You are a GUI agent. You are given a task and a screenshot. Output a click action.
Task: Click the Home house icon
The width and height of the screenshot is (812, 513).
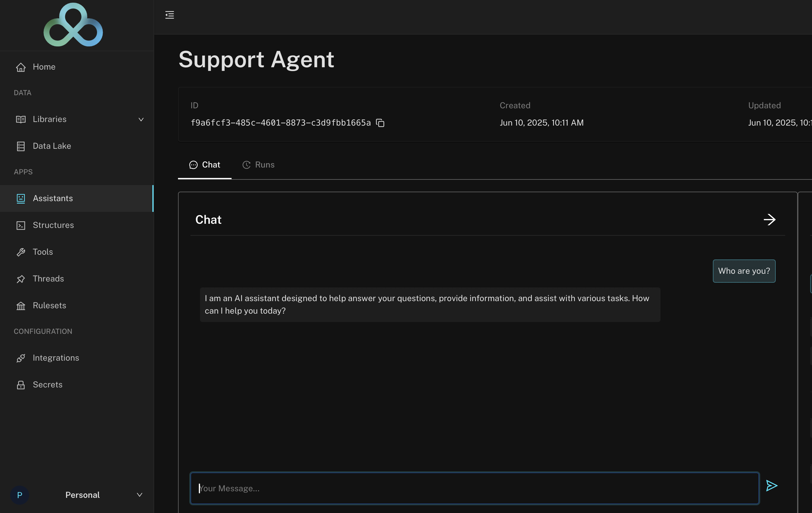coord(21,67)
